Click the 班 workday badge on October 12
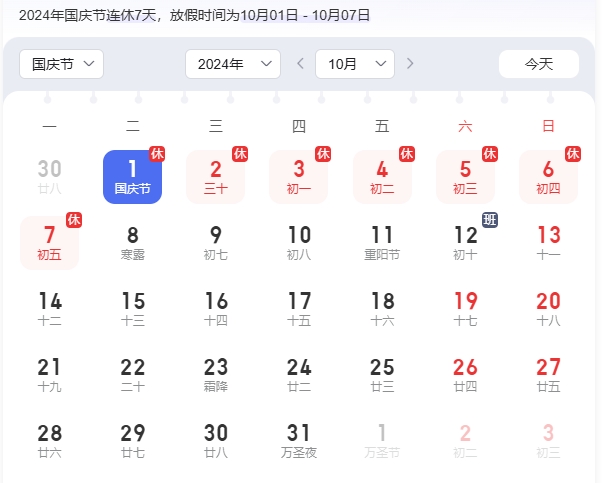The width and height of the screenshot is (609, 483). tap(490, 220)
